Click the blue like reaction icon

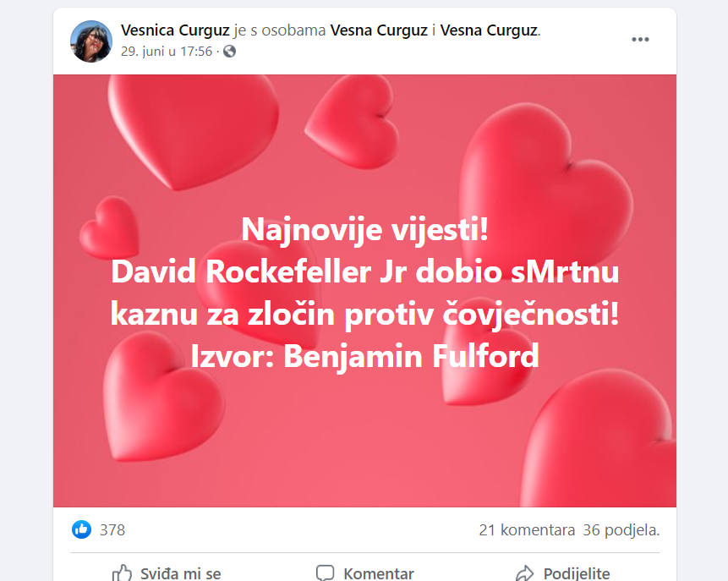tap(82, 529)
